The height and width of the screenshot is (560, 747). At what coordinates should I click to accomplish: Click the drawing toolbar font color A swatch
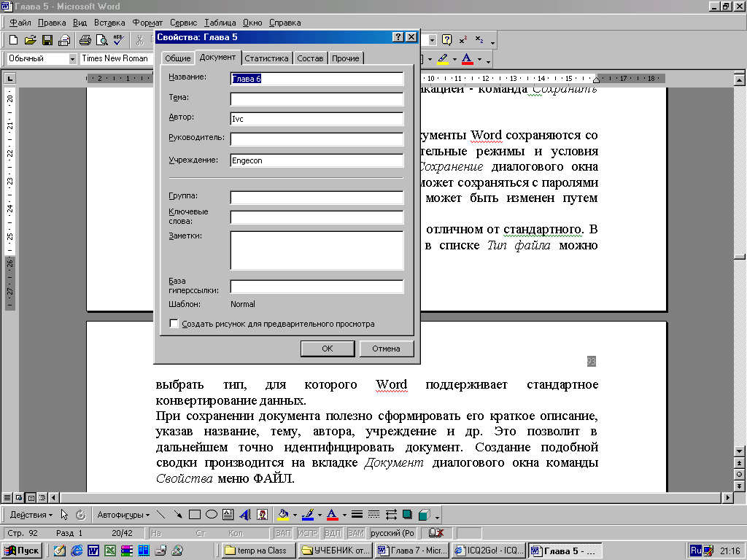click(x=333, y=514)
